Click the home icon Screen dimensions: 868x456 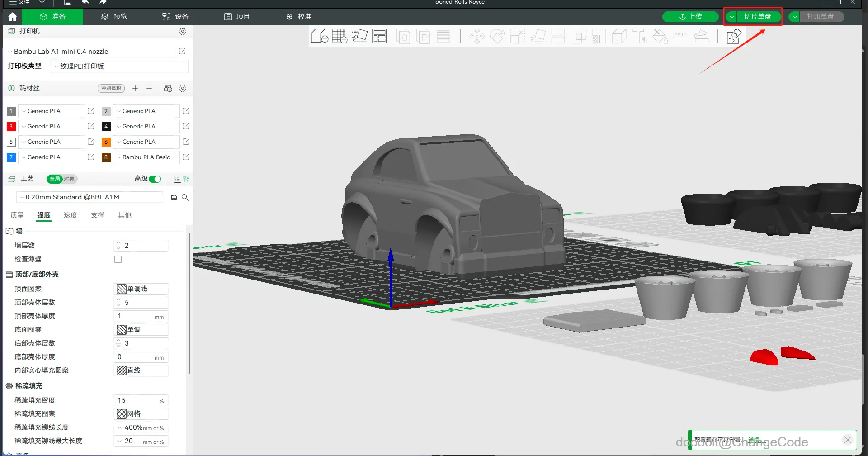(12, 17)
